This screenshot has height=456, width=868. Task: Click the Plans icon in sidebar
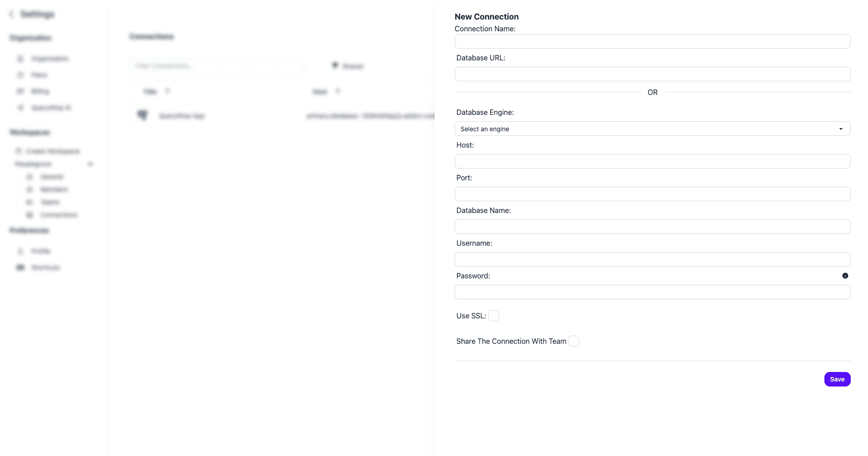click(20, 75)
